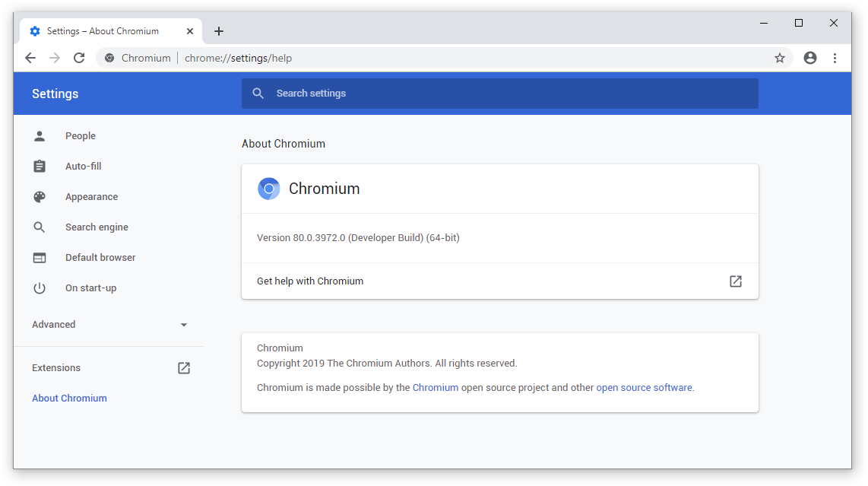Select the People icon in sidebar
The width and height of the screenshot is (868, 486).
tap(40, 135)
